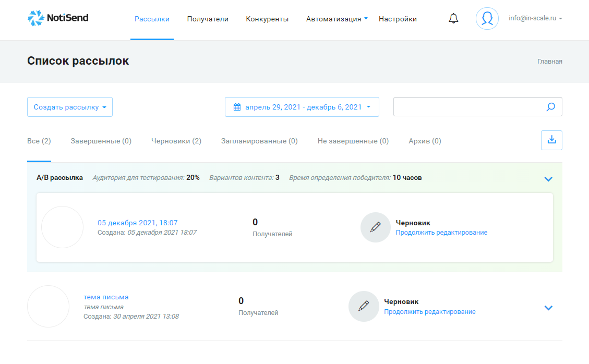
Task: Switch to Запланированные (0) tab
Action: [259, 141]
